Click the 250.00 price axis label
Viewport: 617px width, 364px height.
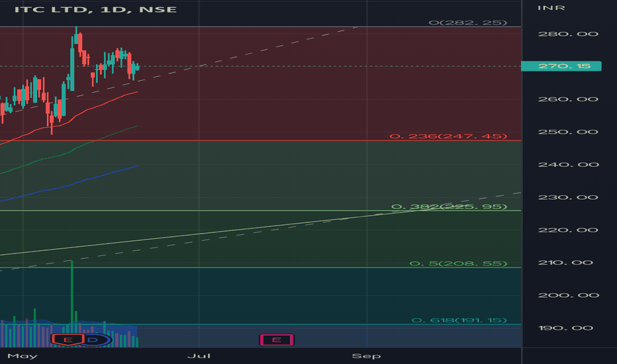coord(568,132)
